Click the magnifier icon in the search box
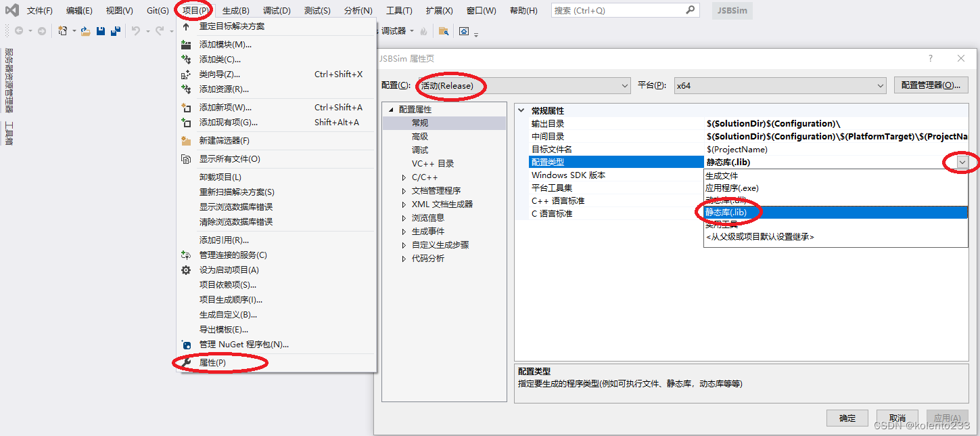The width and height of the screenshot is (980, 436). click(689, 10)
